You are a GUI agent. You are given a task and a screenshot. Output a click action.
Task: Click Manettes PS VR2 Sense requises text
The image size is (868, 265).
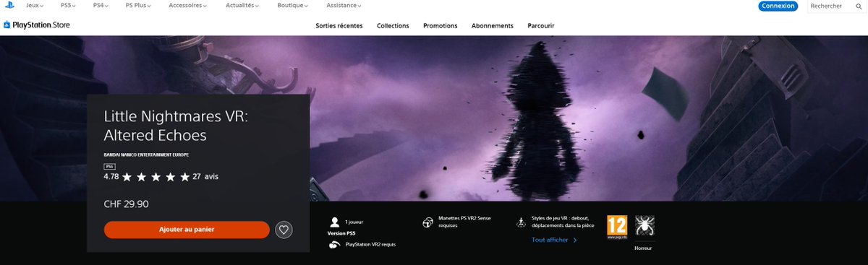pyautogui.click(x=464, y=222)
